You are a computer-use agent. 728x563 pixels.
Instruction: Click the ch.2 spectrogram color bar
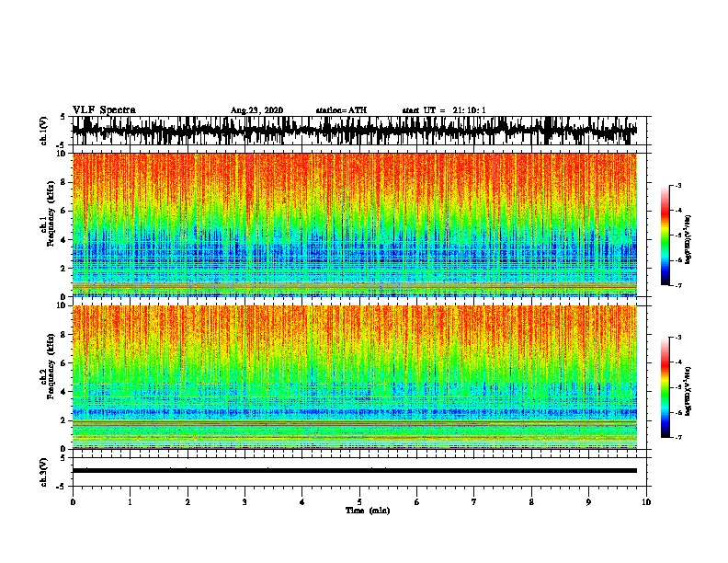pyautogui.click(x=665, y=387)
